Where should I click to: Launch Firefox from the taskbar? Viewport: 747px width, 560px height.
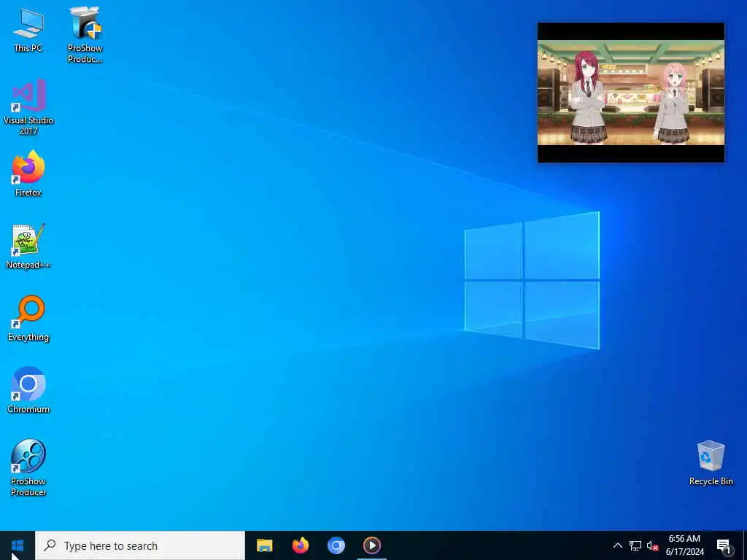[x=300, y=545]
